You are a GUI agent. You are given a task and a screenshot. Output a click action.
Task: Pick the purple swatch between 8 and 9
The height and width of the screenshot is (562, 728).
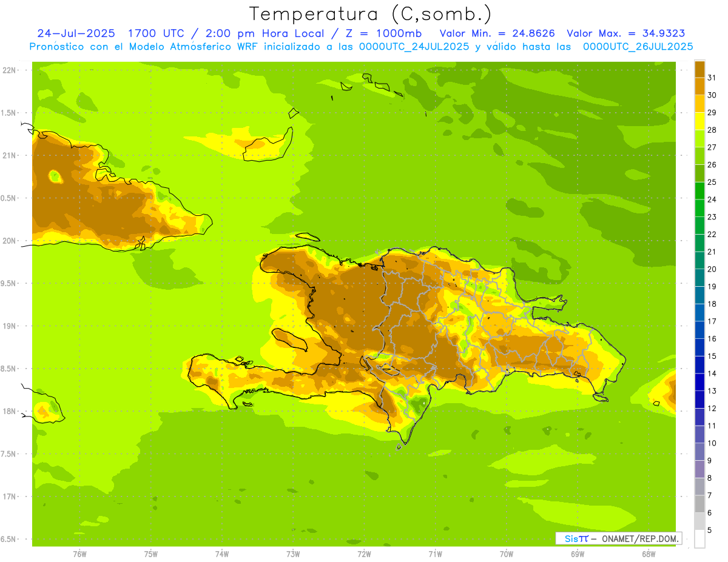pyautogui.click(x=699, y=469)
